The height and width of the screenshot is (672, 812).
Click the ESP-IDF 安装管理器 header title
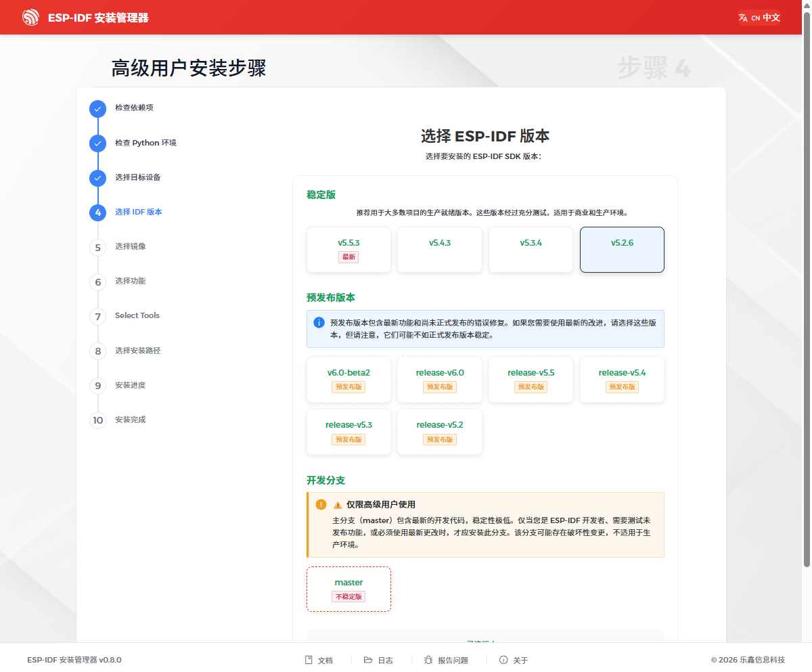pyautogui.click(x=98, y=18)
